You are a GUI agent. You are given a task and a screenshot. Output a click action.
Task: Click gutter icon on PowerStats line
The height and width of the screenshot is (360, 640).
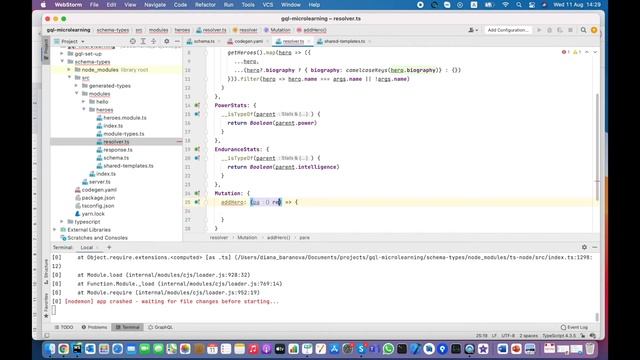(197, 105)
